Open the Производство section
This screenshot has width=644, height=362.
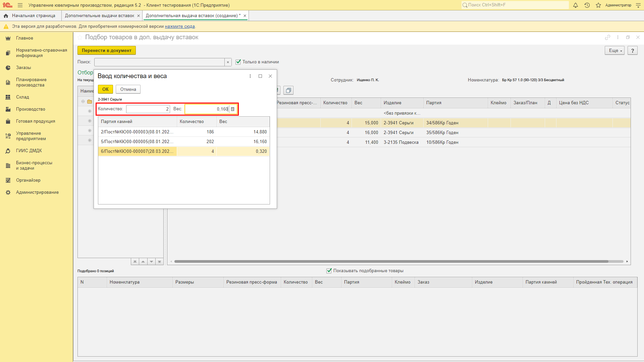coord(37,109)
